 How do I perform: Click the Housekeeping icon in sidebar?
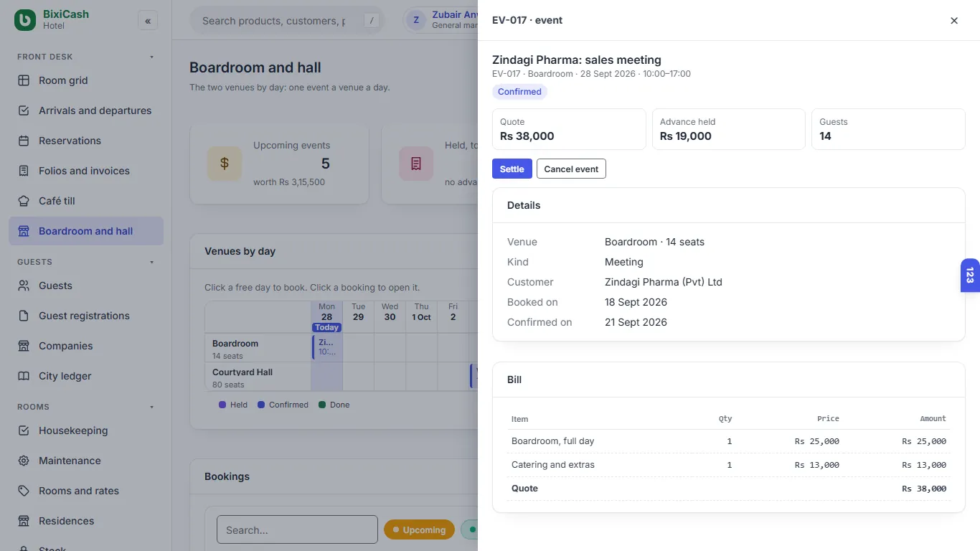click(24, 430)
